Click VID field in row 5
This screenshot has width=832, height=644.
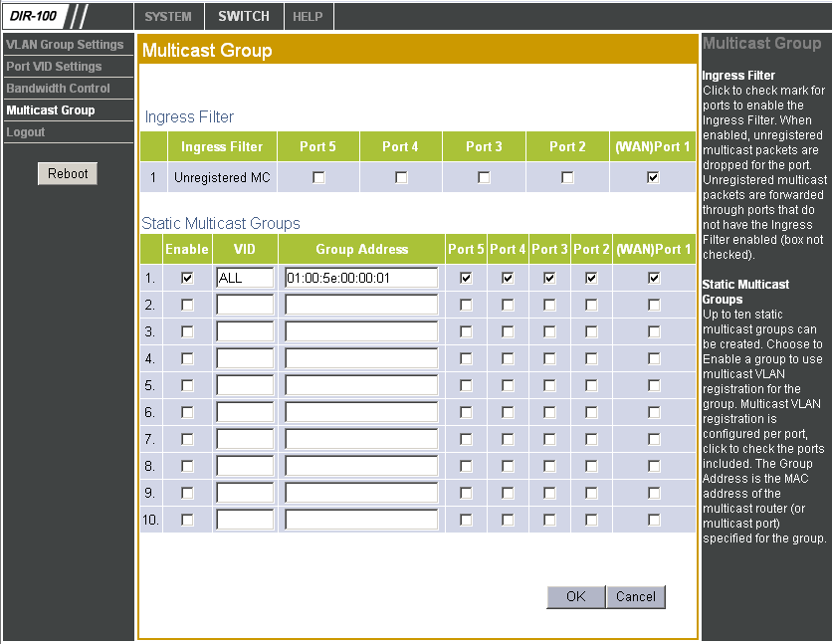245,385
